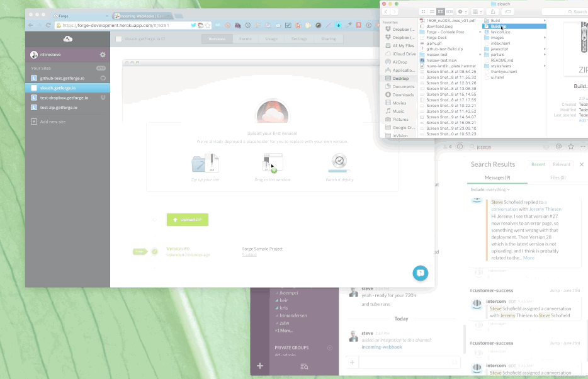This screenshot has width=588, height=379.
Task: Click Slack member count icon showing 4
Action: tap(448, 147)
